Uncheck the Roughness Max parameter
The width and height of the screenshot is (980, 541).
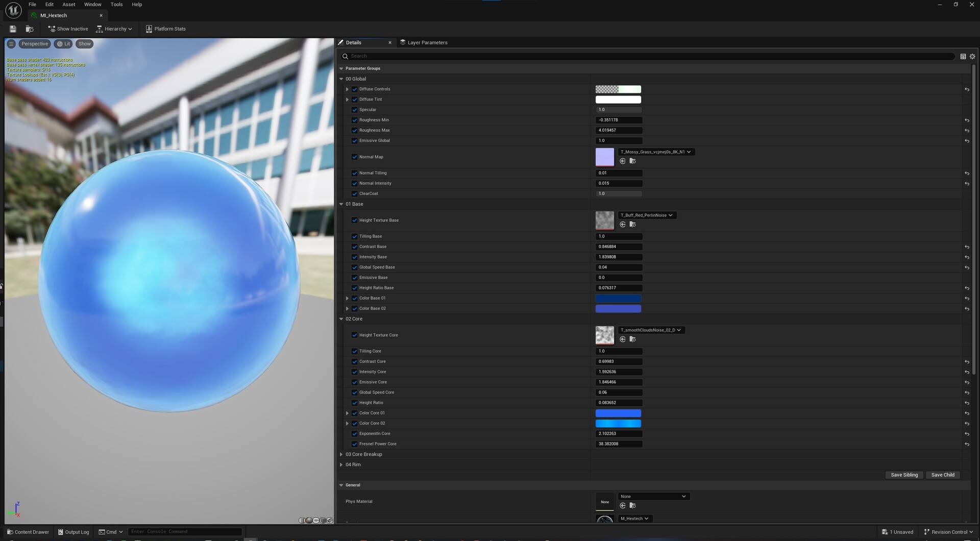[x=355, y=130]
